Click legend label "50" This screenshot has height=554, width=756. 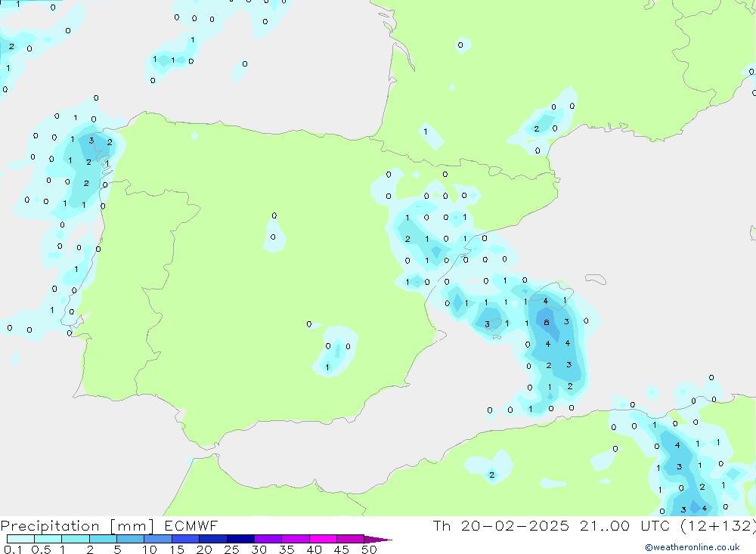(x=369, y=549)
